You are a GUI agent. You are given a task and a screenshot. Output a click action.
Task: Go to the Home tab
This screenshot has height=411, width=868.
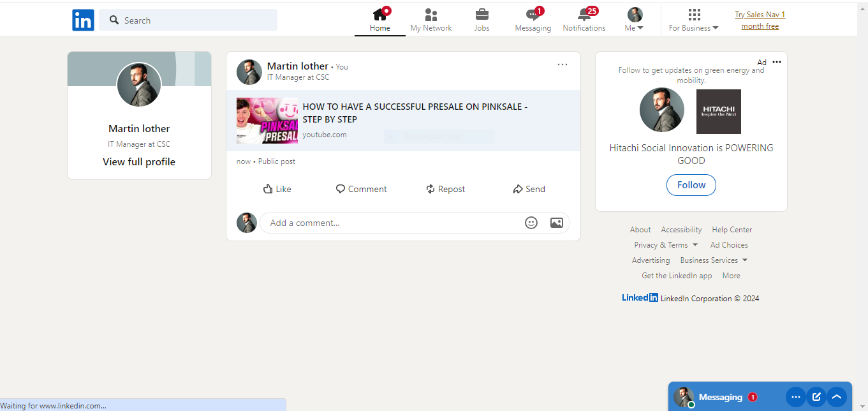[x=380, y=20]
